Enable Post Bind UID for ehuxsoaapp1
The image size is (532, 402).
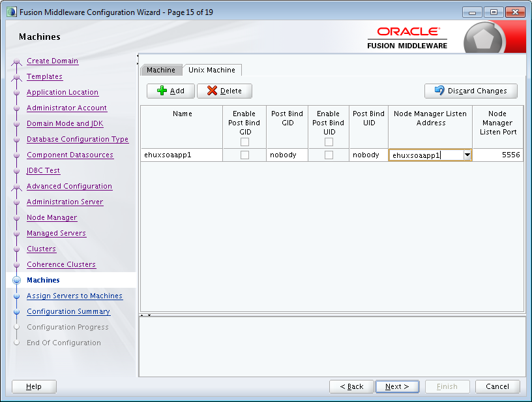[328, 155]
